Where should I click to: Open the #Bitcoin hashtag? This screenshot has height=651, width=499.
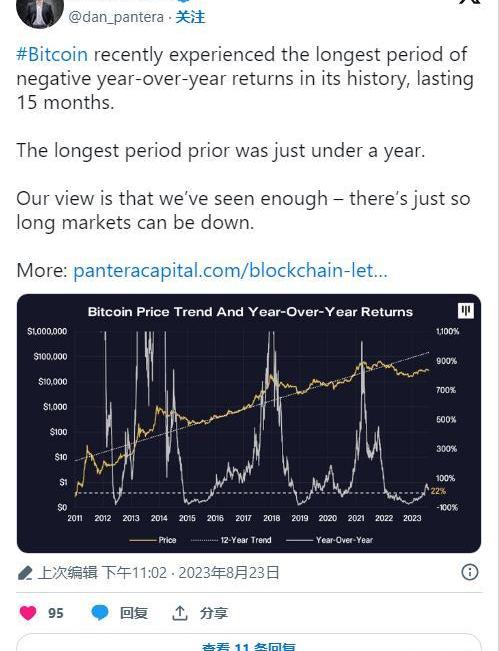(x=52, y=55)
